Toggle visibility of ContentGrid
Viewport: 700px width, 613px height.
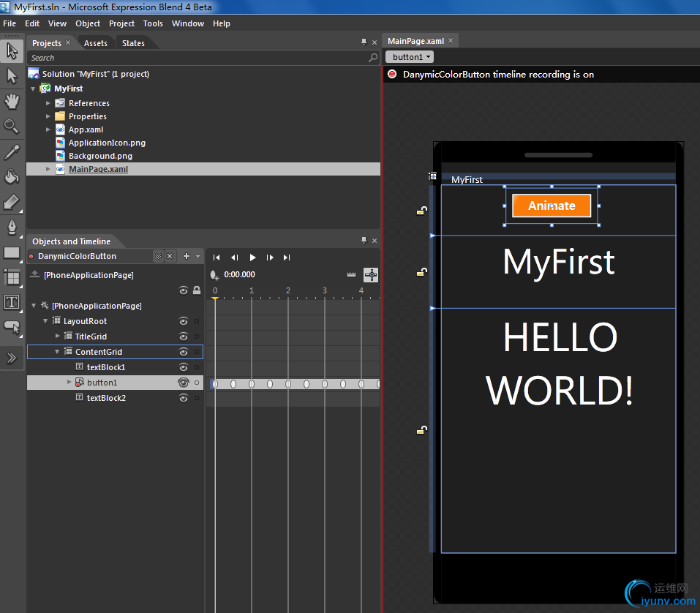(184, 352)
